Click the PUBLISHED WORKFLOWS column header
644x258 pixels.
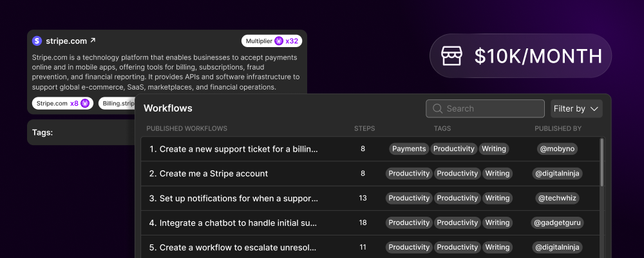tap(187, 128)
